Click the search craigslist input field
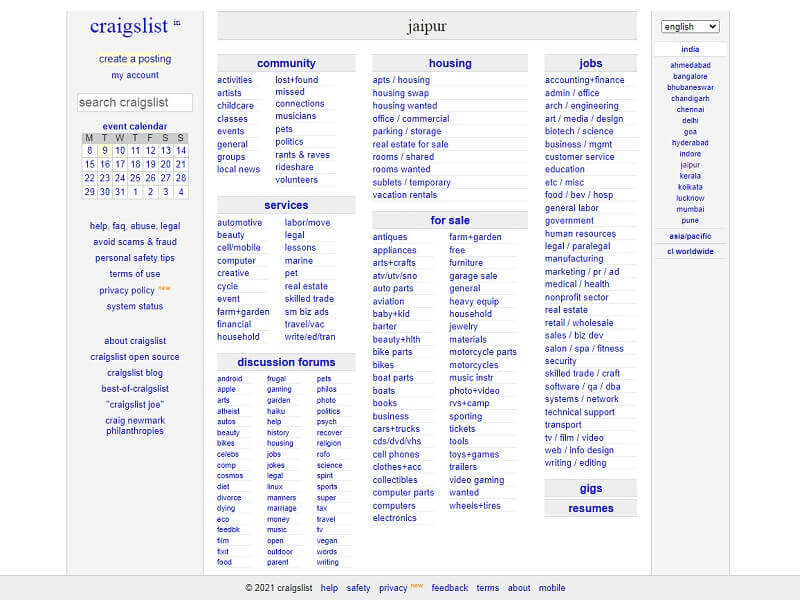800x600 pixels. click(135, 102)
